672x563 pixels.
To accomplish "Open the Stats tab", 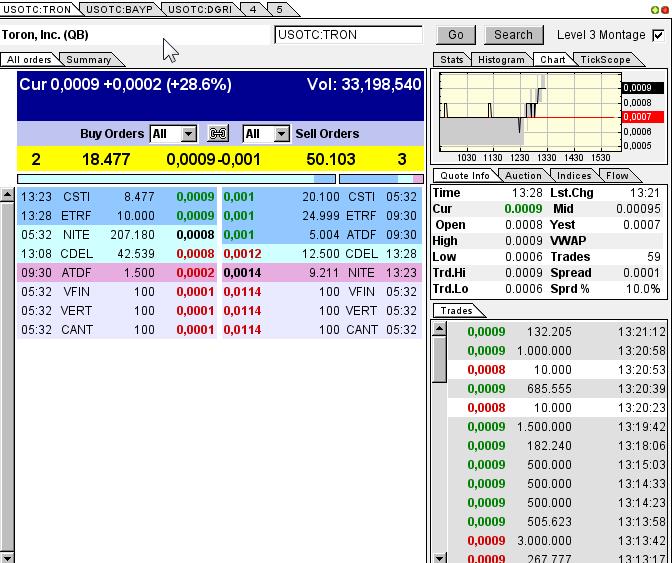I will [x=452, y=60].
